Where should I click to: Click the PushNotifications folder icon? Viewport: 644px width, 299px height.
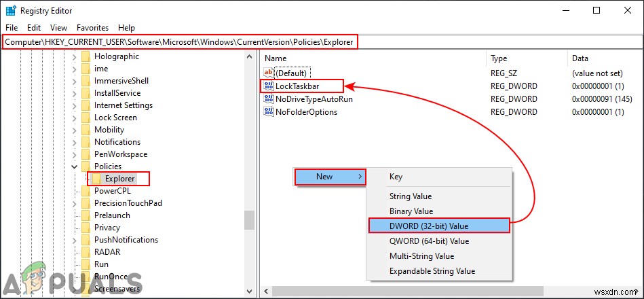point(86,240)
